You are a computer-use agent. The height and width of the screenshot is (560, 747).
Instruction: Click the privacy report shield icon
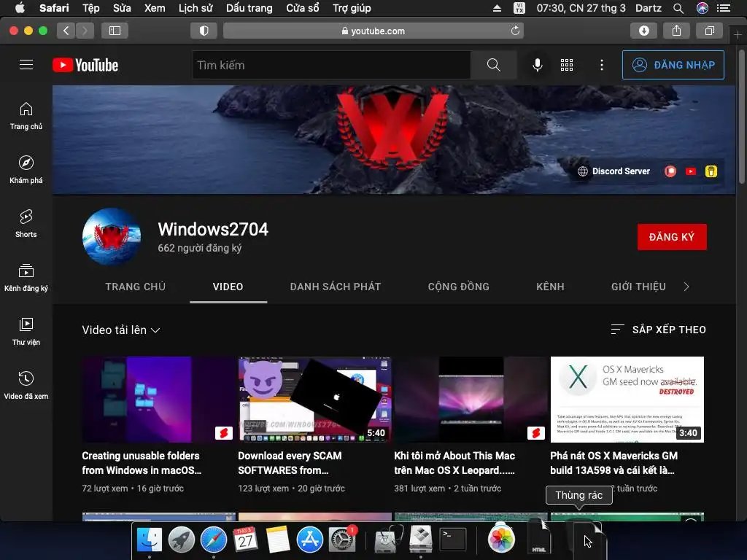[x=204, y=31]
